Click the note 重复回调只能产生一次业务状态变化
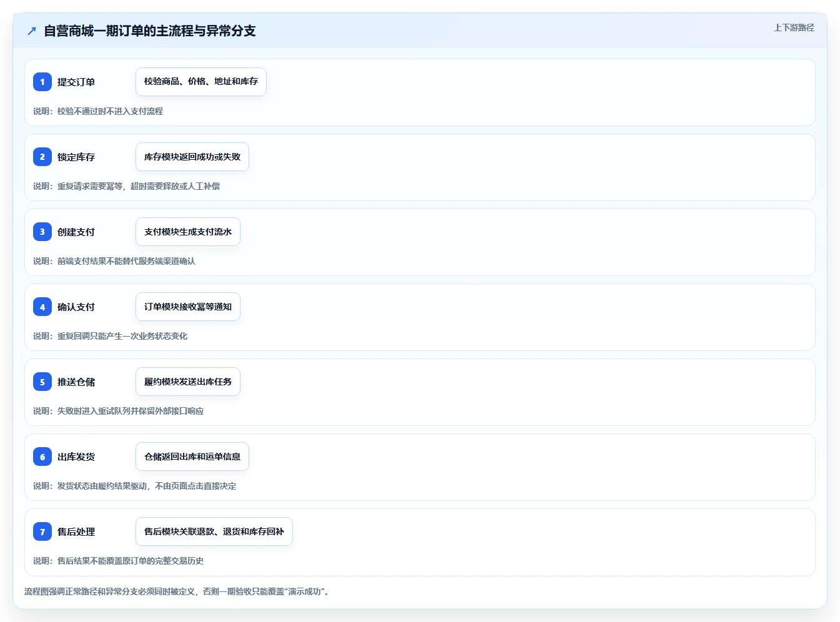The image size is (840, 622). (x=111, y=336)
